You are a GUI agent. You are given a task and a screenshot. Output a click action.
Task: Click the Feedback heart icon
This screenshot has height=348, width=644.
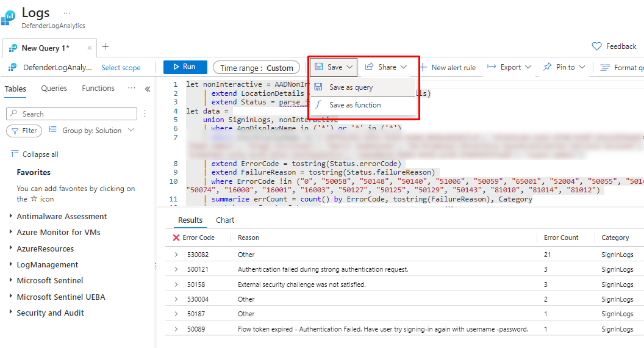(x=597, y=46)
